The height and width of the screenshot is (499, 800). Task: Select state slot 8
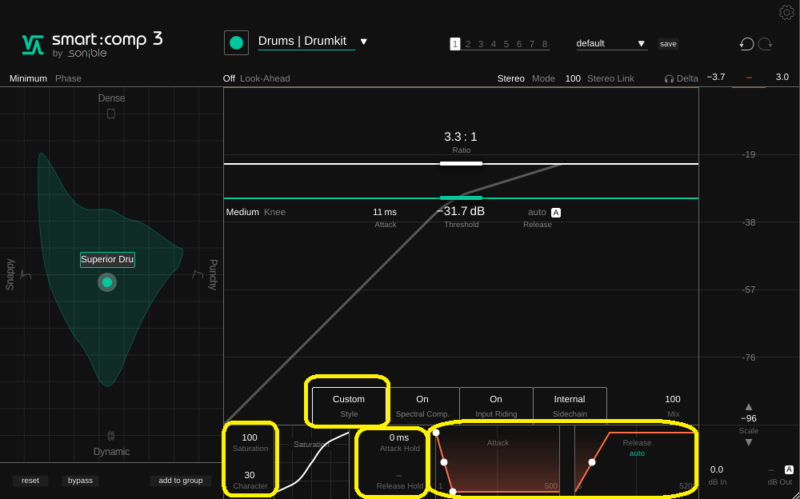(x=545, y=44)
